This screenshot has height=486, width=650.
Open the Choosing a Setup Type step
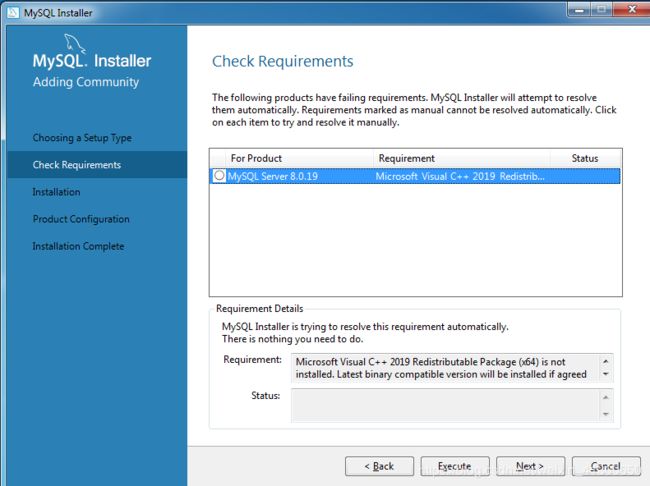coord(82,138)
